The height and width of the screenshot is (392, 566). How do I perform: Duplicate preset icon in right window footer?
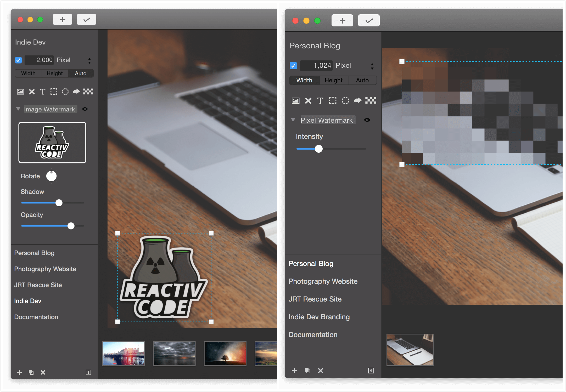[x=307, y=371]
